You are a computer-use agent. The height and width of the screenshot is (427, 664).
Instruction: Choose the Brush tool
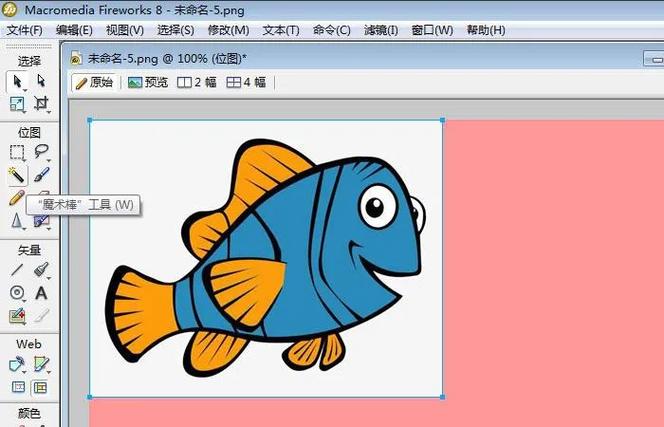pos(42,175)
